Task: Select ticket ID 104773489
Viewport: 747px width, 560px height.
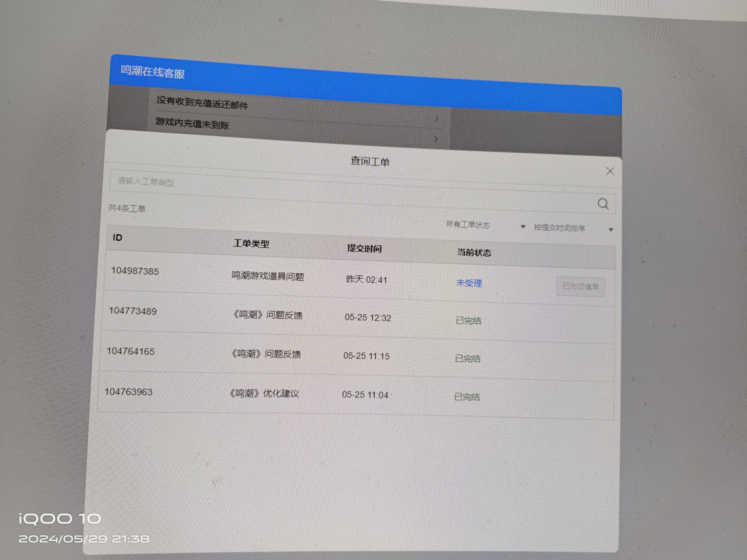Action: click(x=133, y=311)
